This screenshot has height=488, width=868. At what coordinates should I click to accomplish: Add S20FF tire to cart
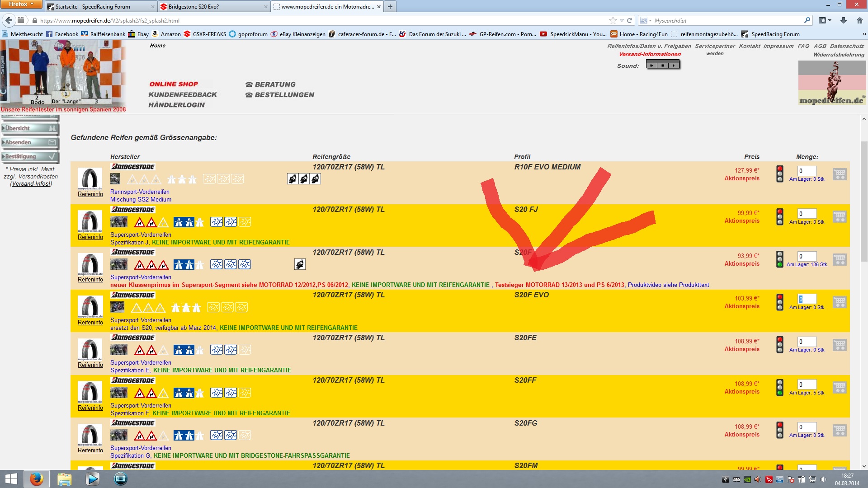[x=840, y=387]
